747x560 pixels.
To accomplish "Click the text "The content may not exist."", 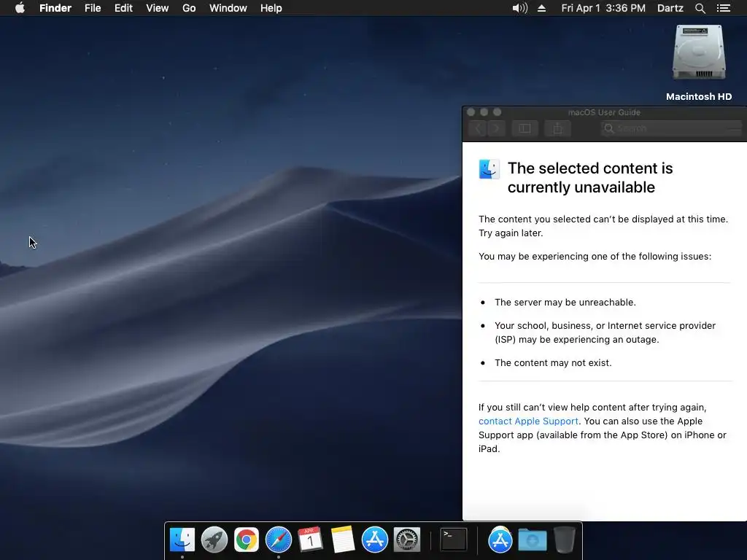I will tap(553, 363).
